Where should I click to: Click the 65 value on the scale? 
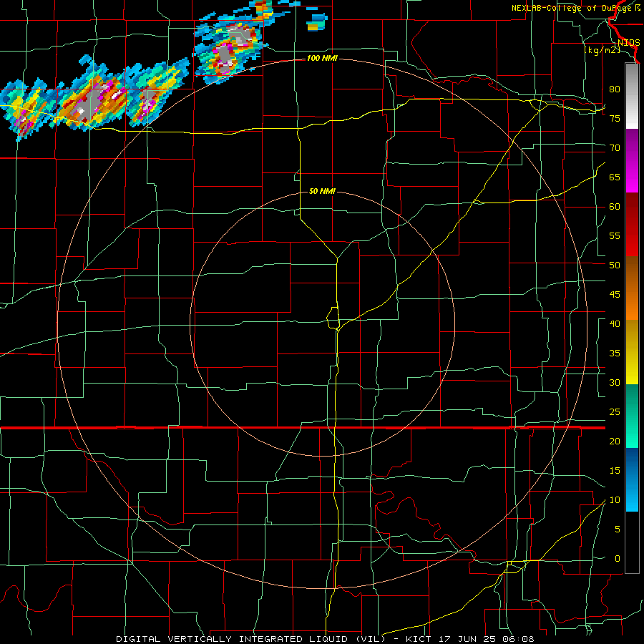click(x=615, y=177)
